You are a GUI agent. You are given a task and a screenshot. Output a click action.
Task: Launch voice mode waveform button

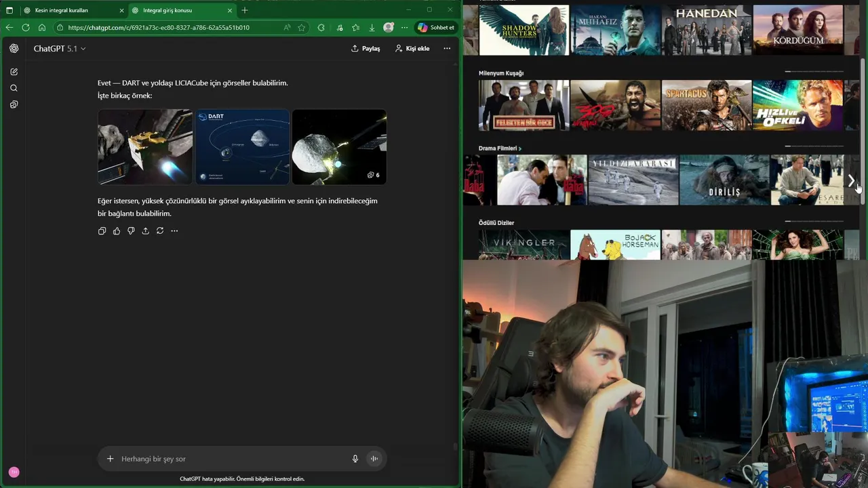pos(374,459)
